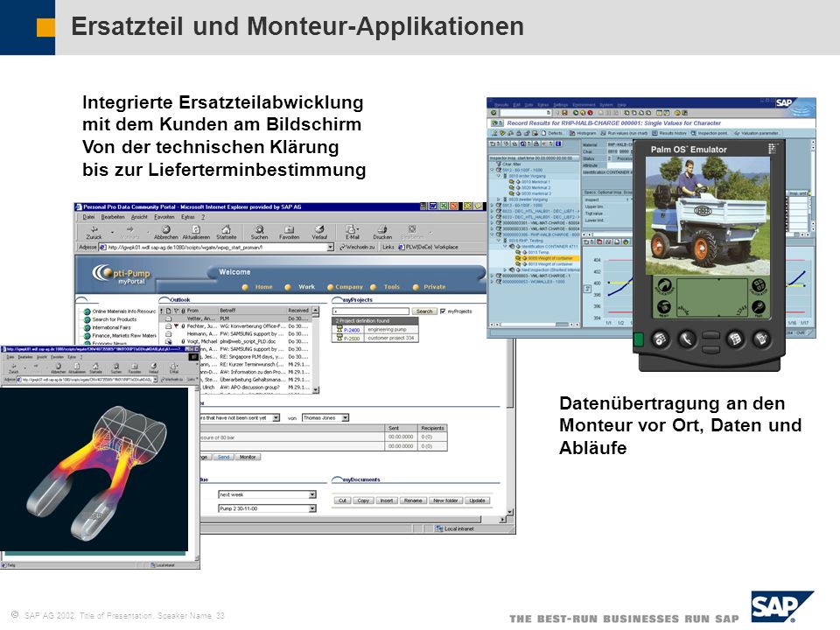This screenshot has height=630, width=840.
Task: Open address dropdown in 3D model browser
Action: point(156,379)
